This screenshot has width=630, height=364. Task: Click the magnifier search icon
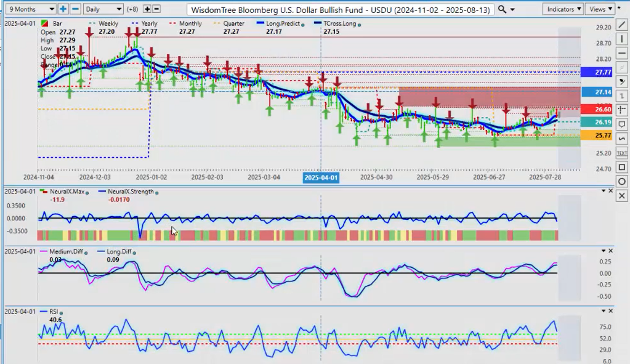point(503,9)
